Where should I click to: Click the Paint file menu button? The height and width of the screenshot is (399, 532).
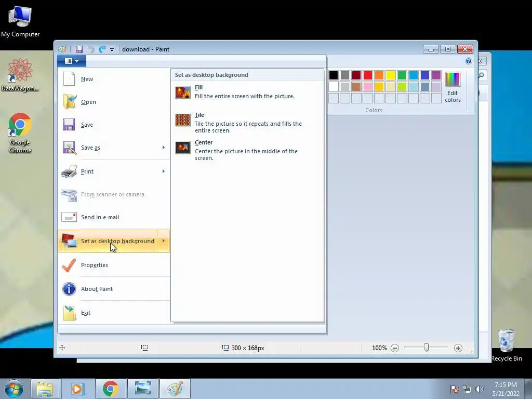click(72, 61)
